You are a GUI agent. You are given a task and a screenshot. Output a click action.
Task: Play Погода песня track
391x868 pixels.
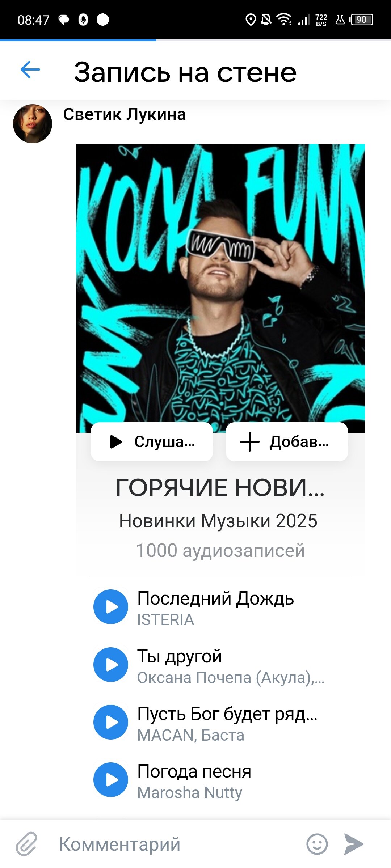coord(111,780)
